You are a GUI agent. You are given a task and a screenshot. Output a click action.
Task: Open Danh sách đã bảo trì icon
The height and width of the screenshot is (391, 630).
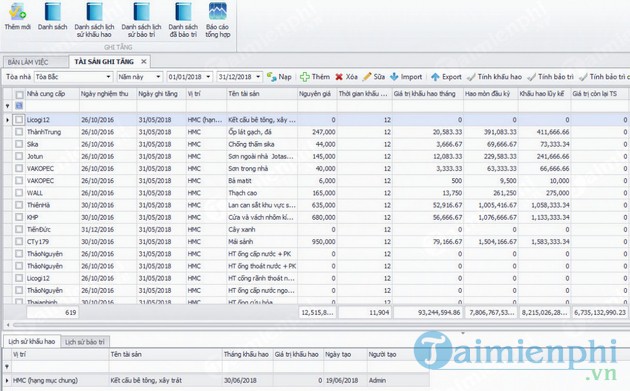[x=183, y=20]
